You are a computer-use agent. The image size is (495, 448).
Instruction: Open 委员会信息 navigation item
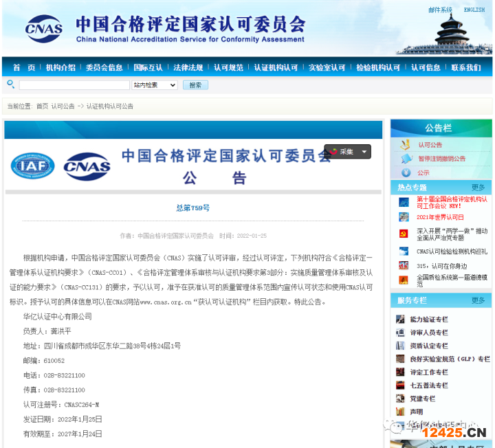(x=104, y=67)
